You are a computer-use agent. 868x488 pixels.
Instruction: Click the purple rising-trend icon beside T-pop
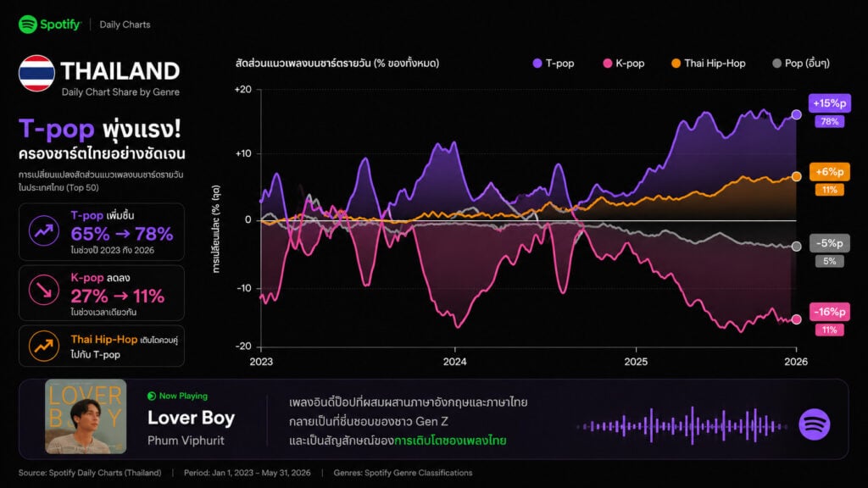pos(44,230)
